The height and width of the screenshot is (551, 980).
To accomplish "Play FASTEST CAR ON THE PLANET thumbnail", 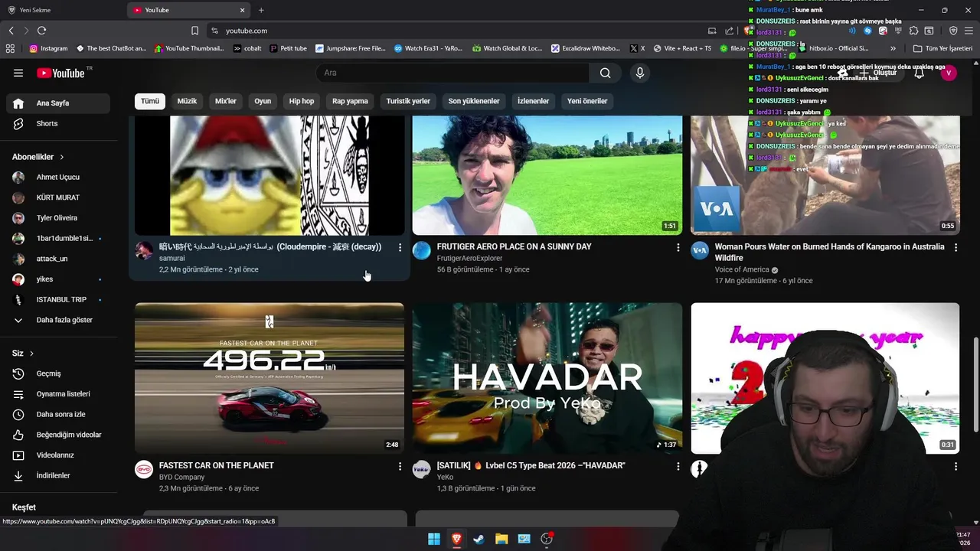I will 269,378.
